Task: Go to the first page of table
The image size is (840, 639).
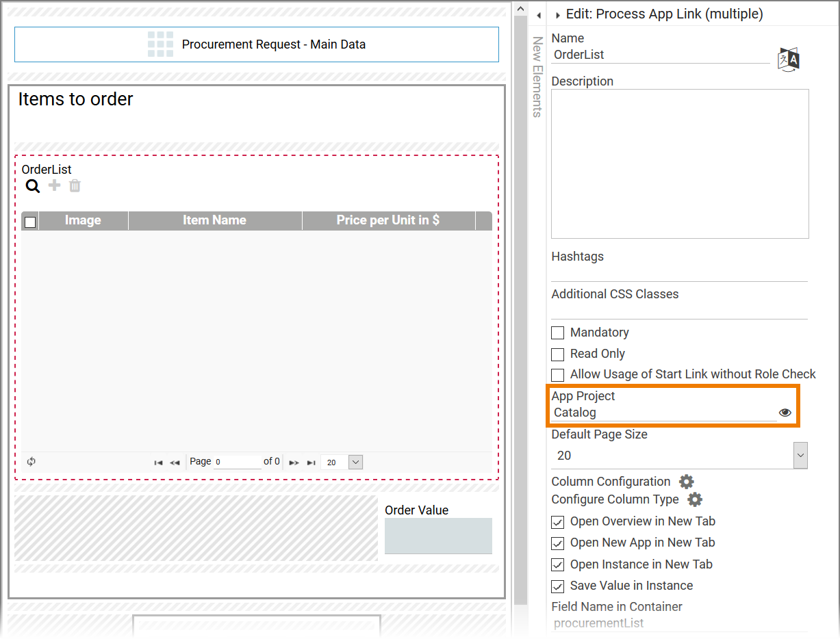Action: [x=158, y=462]
